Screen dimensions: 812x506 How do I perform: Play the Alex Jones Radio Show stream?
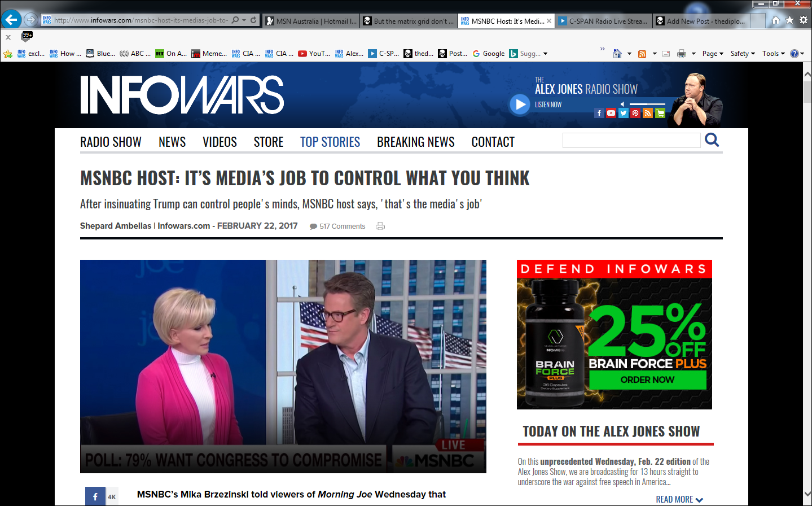pyautogui.click(x=519, y=104)
